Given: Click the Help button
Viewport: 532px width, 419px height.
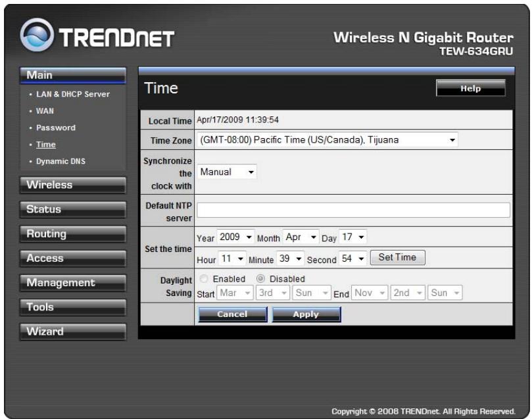Looking at the screenshot, I should (471, 88).
